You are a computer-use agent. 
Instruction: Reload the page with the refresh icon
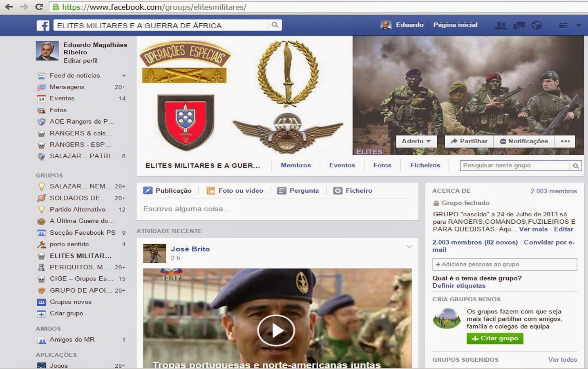click(39, 7)
